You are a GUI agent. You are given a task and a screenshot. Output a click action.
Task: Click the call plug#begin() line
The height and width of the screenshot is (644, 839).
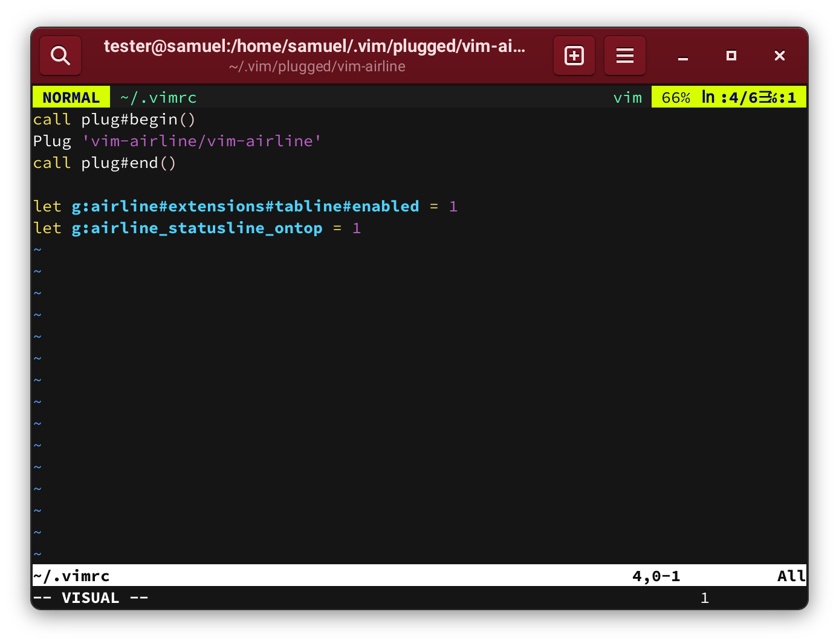point(114,119)
